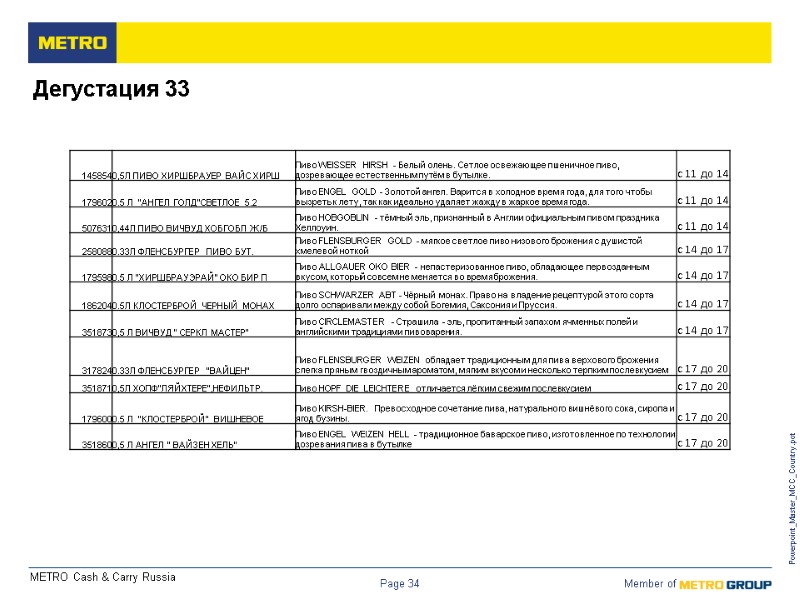Click the 'Page 34' footer text
Screen dimensions: 800x600
click(399, 583)
